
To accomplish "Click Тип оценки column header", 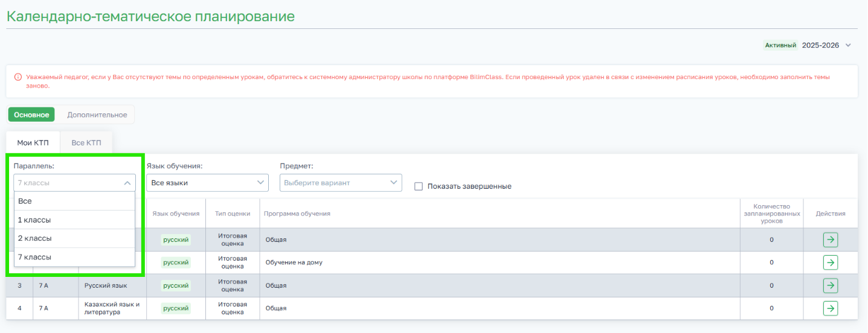I will 233,214.
